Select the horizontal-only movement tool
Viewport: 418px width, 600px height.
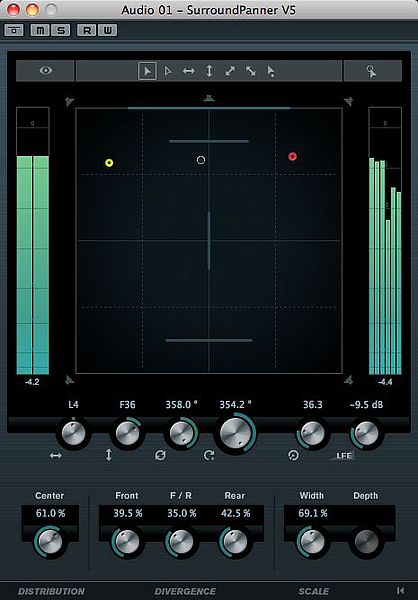point(189,71)
